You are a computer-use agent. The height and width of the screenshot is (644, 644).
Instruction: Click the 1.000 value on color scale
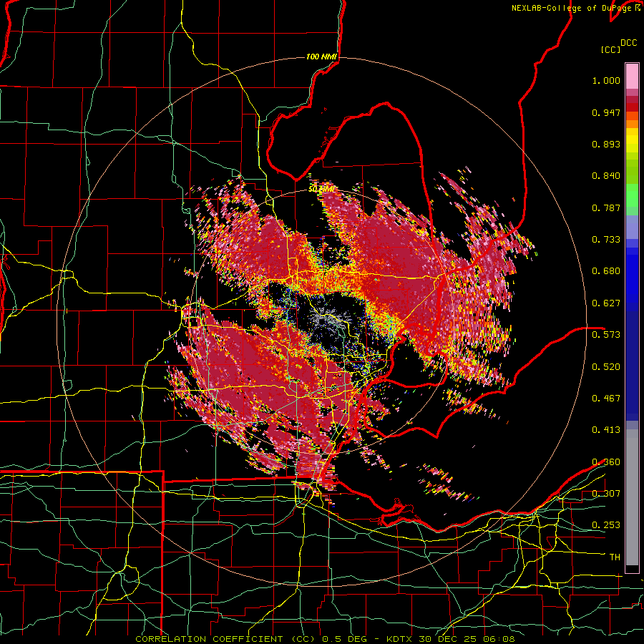(x=606, y=80)
